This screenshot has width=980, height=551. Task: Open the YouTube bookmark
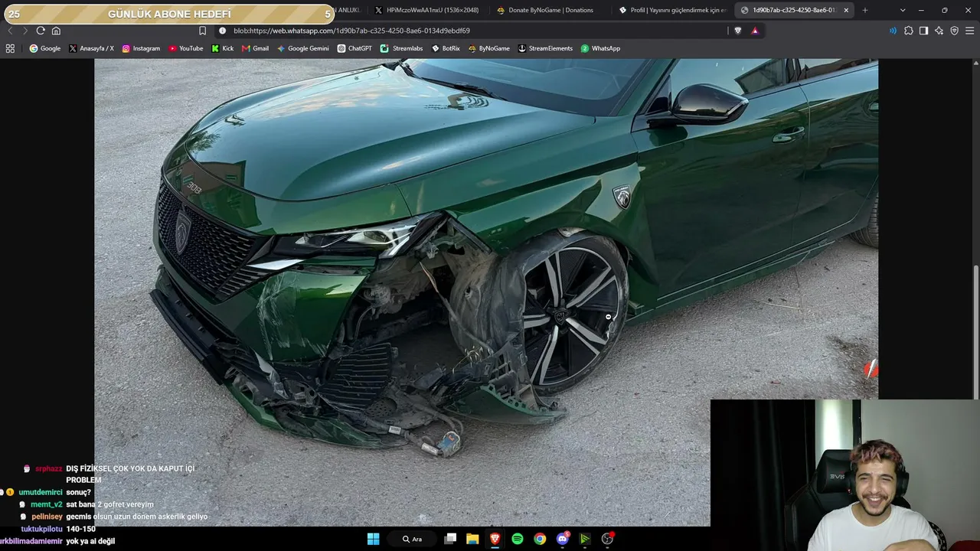click(x=186, y=48)
